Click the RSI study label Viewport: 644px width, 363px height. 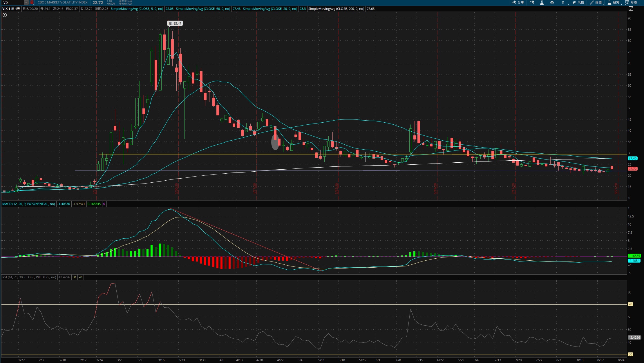pyautogui.click(x=29, y=277)
